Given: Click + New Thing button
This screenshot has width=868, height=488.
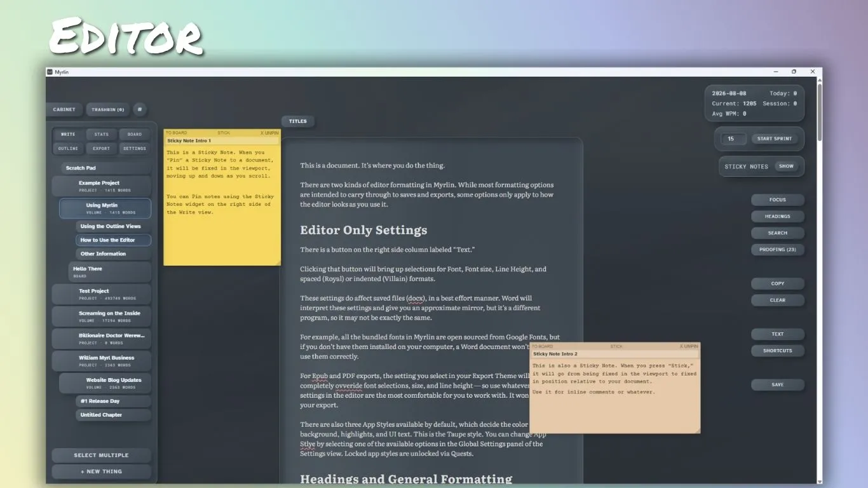Looking at the screenshot, I should pyautogui.click(x=102, y=471).
